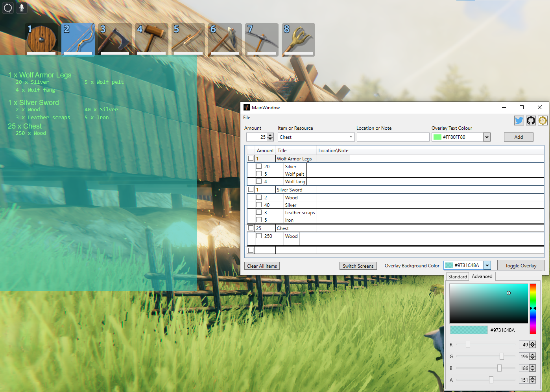Click the Location or Note input field
Image resolution: width=550 pixels, height=392 pixels.
point(393,137)
